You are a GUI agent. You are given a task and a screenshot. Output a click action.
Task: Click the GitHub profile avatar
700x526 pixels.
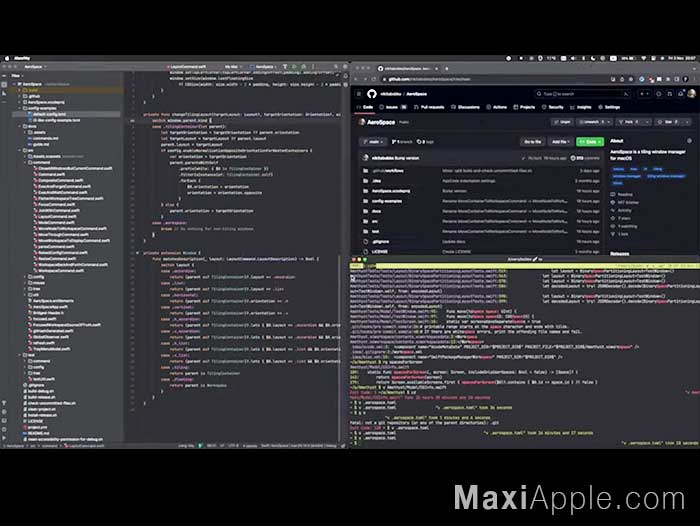pyautogui.click(x=692, y=94)
